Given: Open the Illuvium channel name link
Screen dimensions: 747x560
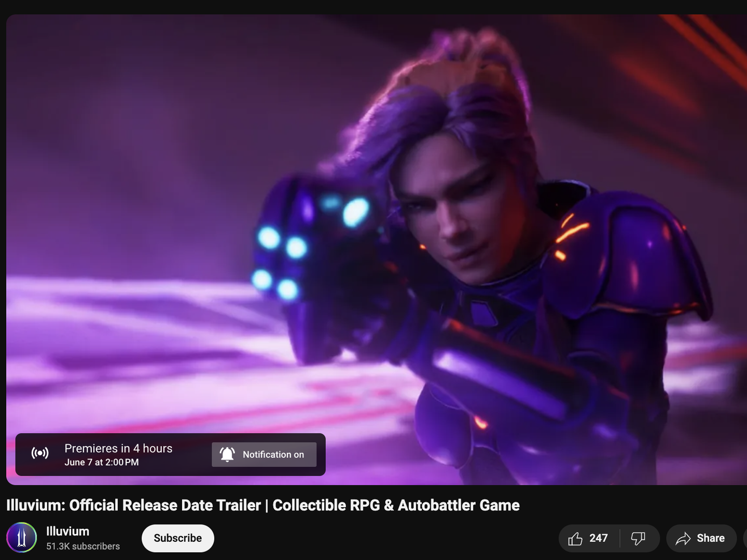Looking at the screenshot, I should (x=67, y=531).
